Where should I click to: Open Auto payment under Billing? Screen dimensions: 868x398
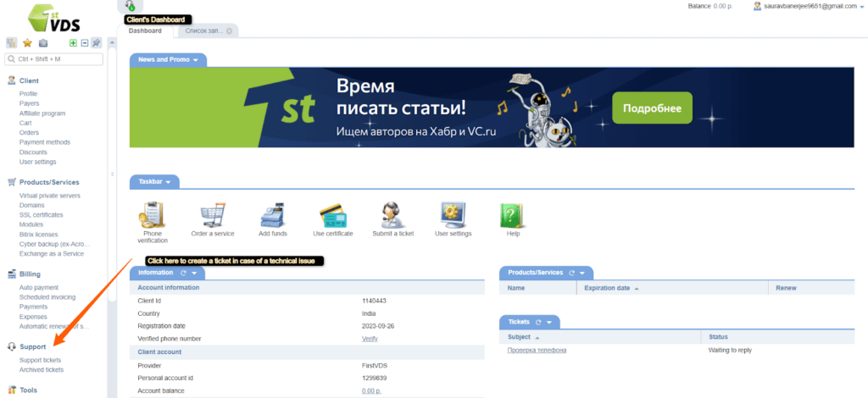tap(39, 287)
